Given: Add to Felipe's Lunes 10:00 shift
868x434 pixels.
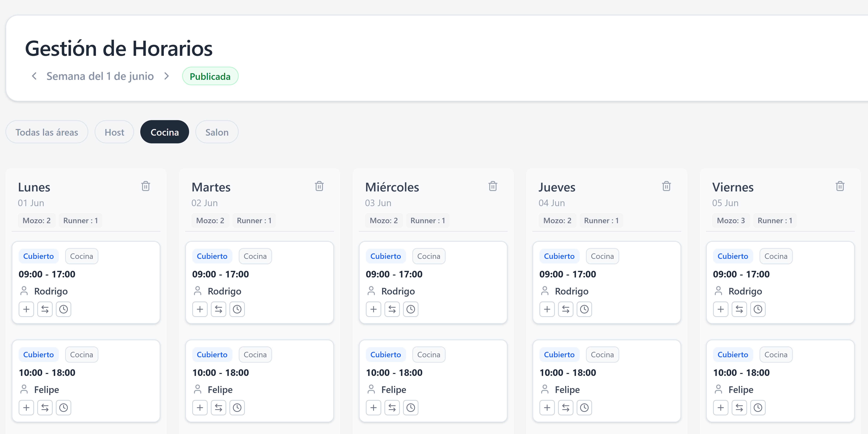Looking at the screenshot, I should [26, 407].
